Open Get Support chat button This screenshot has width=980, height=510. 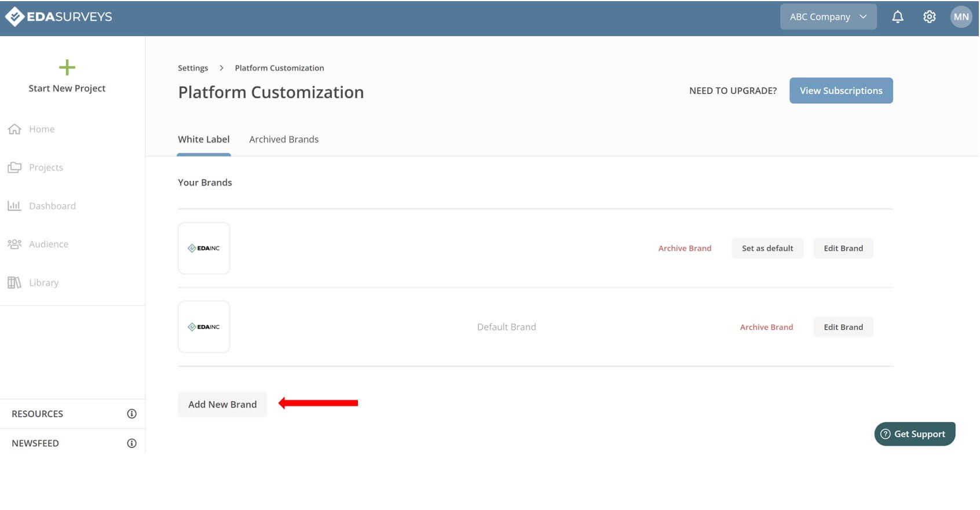[x=915, y=434]
